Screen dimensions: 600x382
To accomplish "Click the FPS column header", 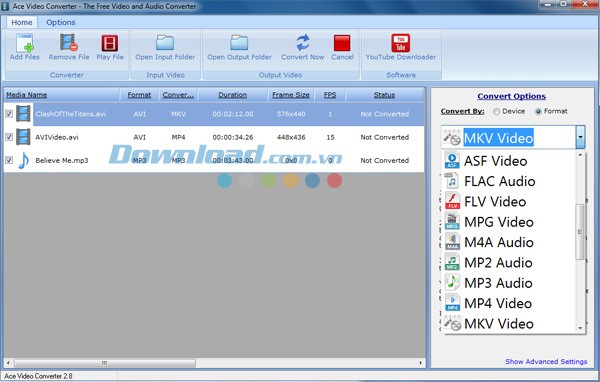I will tap(330, 95).
